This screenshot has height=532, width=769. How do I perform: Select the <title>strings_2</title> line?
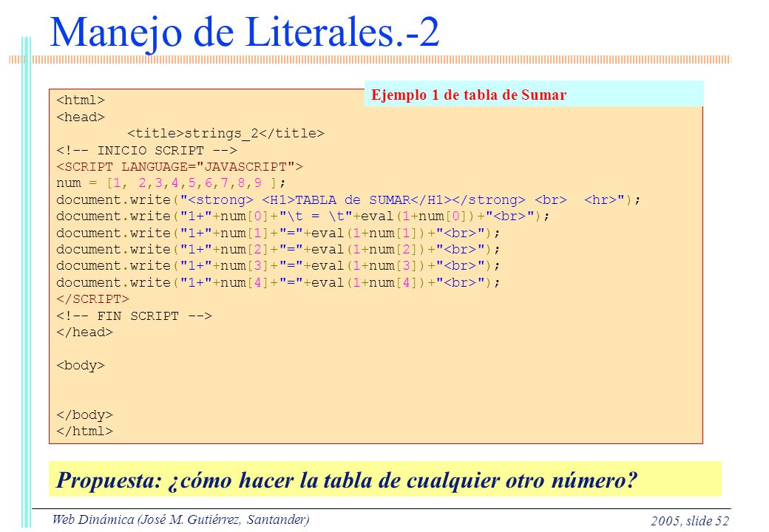226,134
